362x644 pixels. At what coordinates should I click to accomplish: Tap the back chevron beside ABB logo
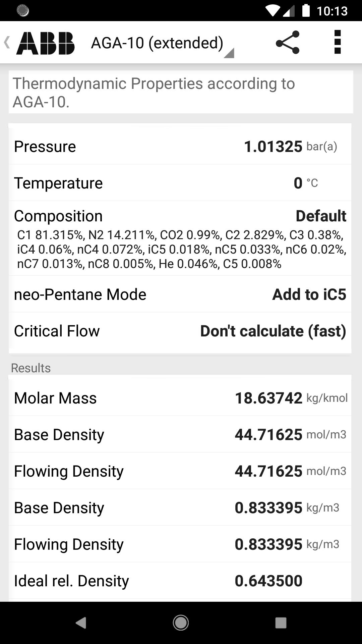tap(7, 43)
